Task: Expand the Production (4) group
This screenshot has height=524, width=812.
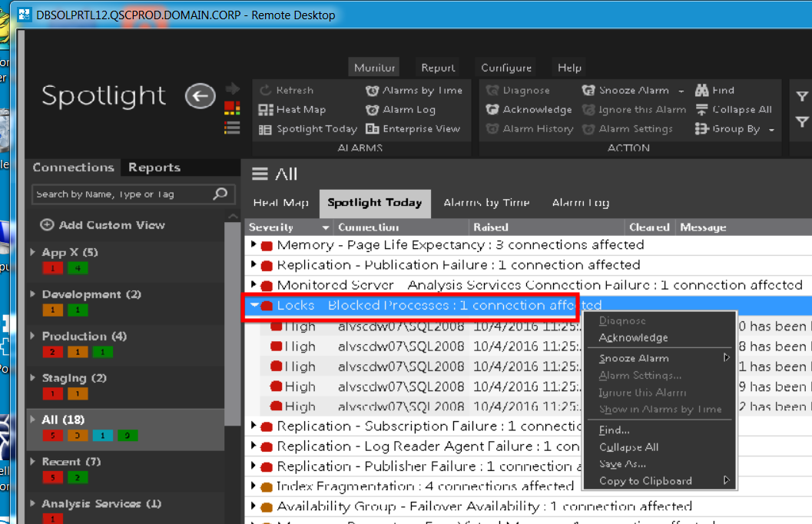Action: (32, 336)
